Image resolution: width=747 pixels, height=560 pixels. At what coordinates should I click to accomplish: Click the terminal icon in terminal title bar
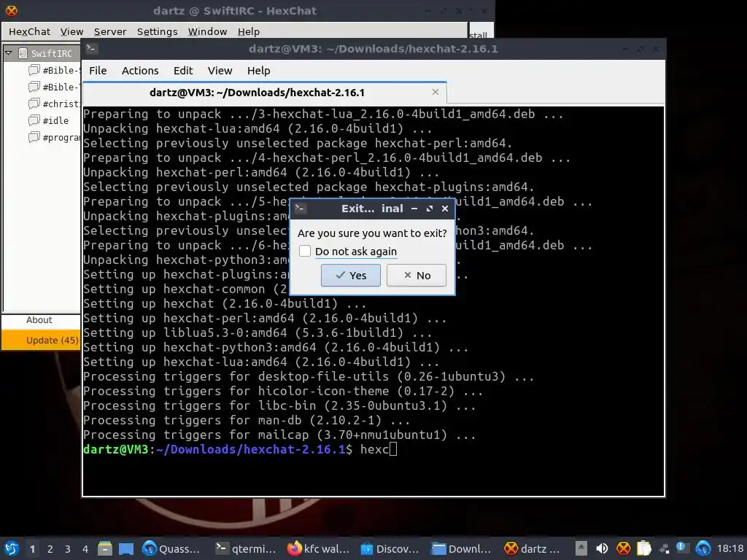click(x=92, y=49)
